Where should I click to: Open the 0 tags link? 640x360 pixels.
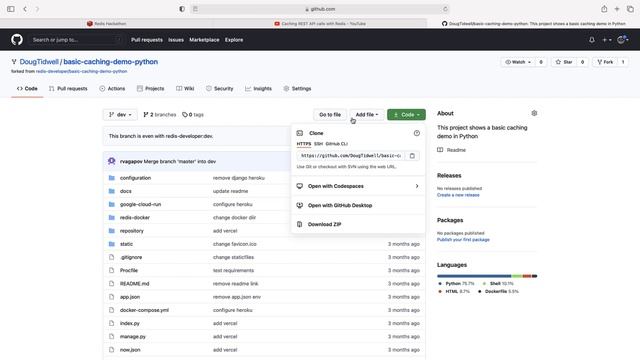193,115
